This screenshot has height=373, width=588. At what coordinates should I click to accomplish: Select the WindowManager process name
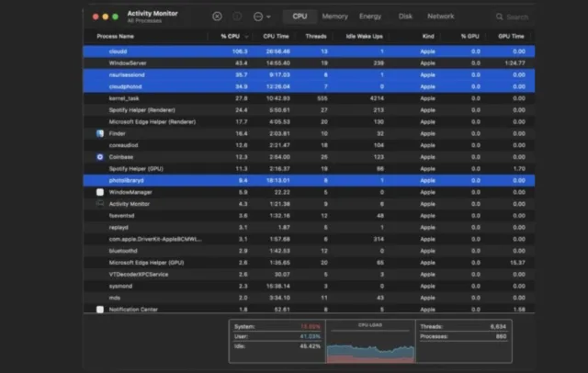(x=130, y=192)
